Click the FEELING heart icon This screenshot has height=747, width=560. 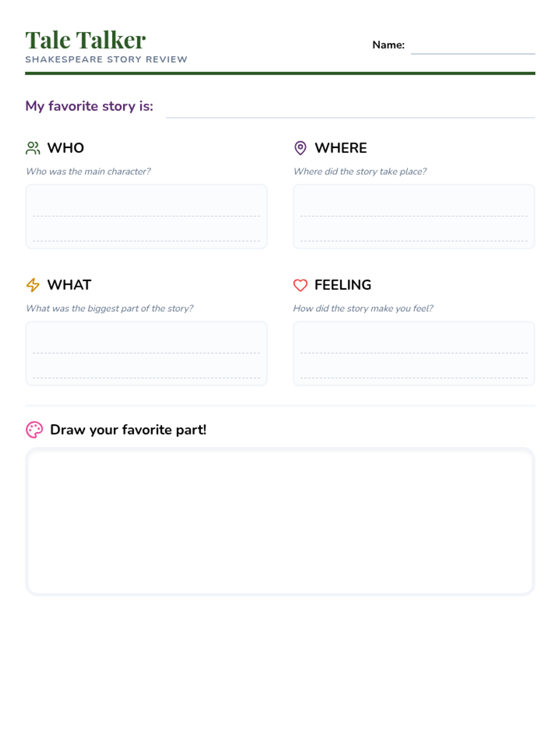(x=300, y=285)
